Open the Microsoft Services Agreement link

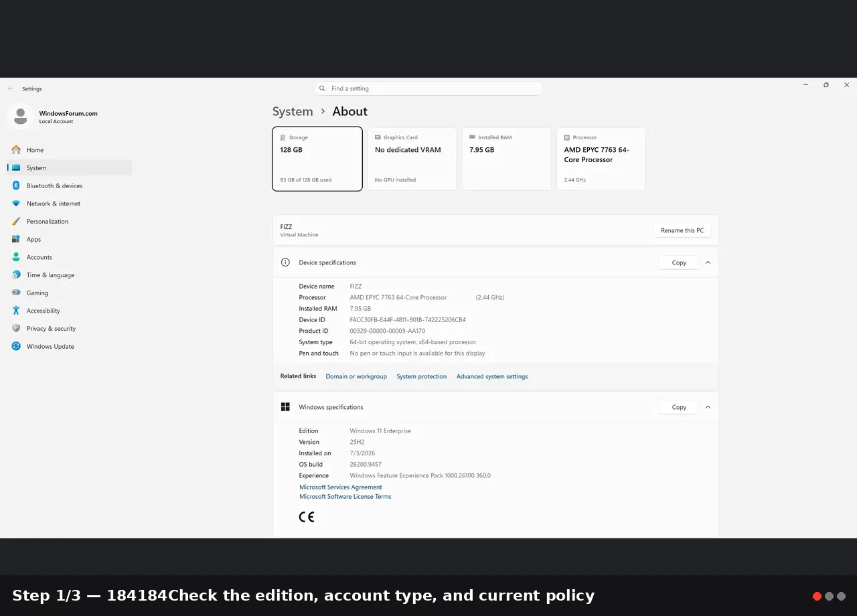pyautogui.click(x=341, y=487)
